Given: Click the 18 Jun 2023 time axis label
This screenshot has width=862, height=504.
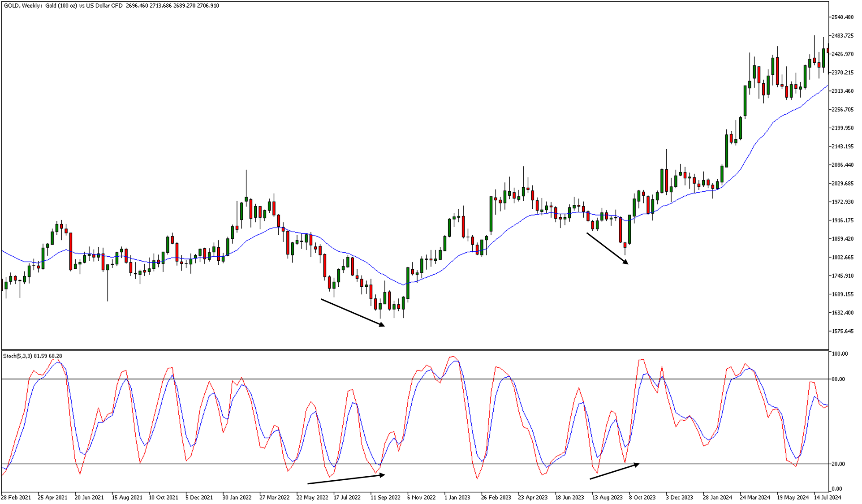Looking at the screenshot, I should click(569, 497).
